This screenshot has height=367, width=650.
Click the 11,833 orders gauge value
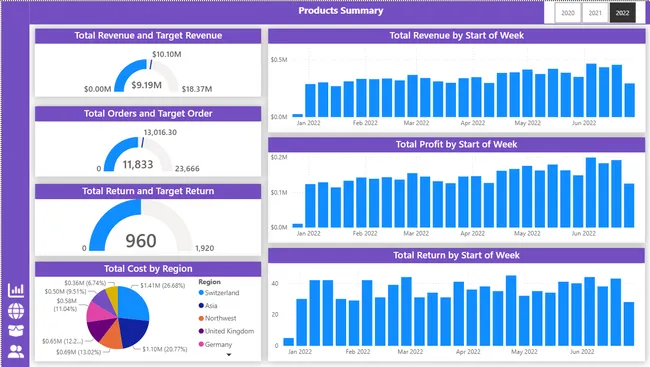pos(138,165)
